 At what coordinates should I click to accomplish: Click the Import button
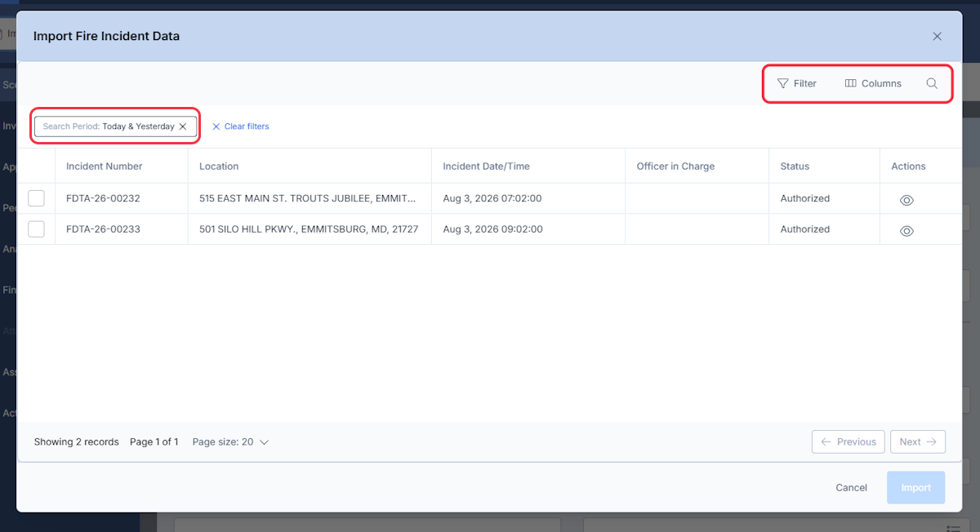pyautogui.click(x=915, y=487)
